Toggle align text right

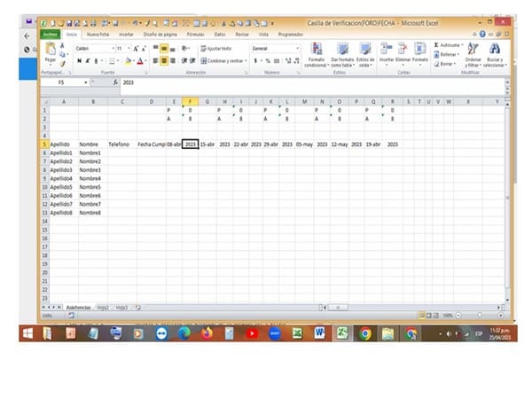tap(173, 60)
